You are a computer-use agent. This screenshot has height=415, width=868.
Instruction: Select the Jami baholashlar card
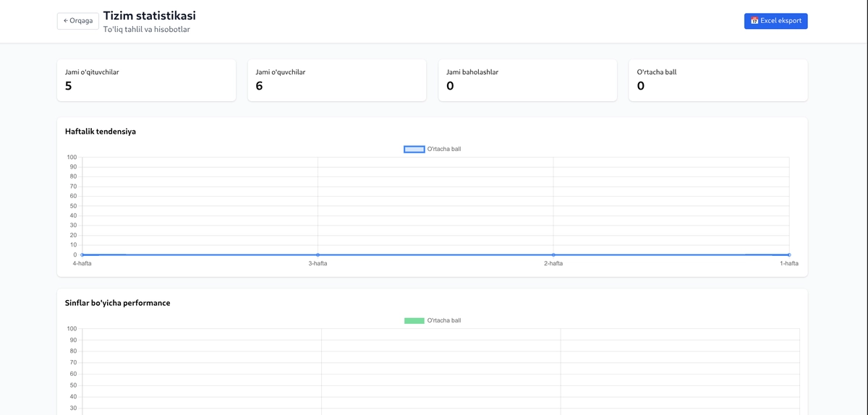pyautogui.click(x=527, y=80)
